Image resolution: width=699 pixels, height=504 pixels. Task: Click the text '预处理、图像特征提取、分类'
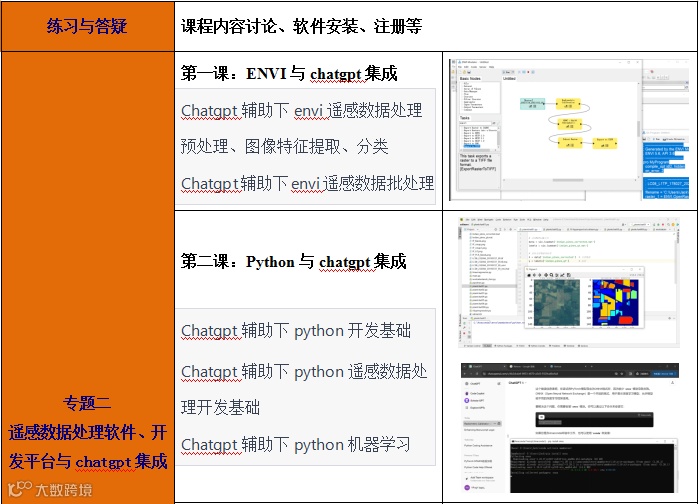284,146
